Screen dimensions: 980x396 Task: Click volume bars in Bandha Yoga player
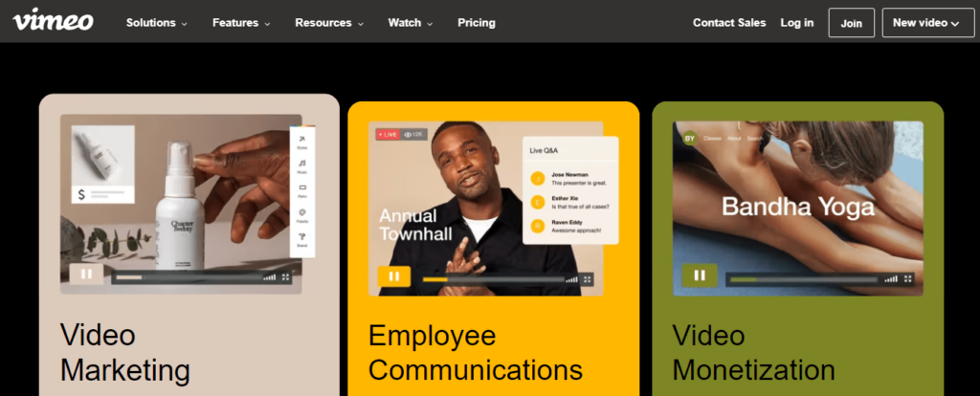tap(891, 279)
